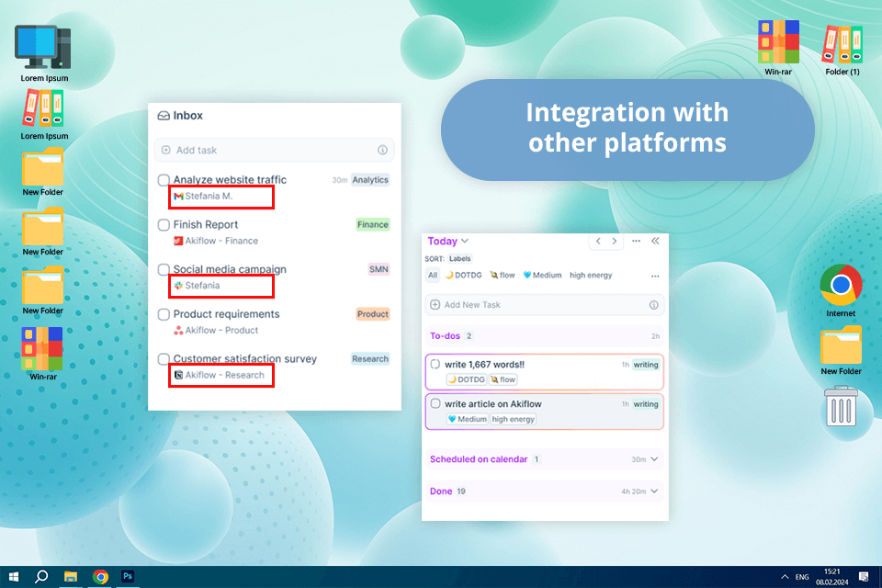The height and width of the screenshot is (588, 882).
Task: Click the Add New Task input field
Action: pyautogui.click(x=545, y=305)
